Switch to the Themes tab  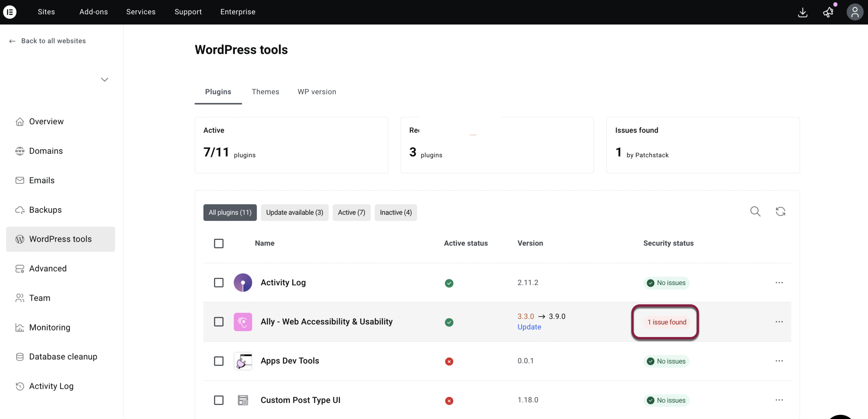(265, 92)
